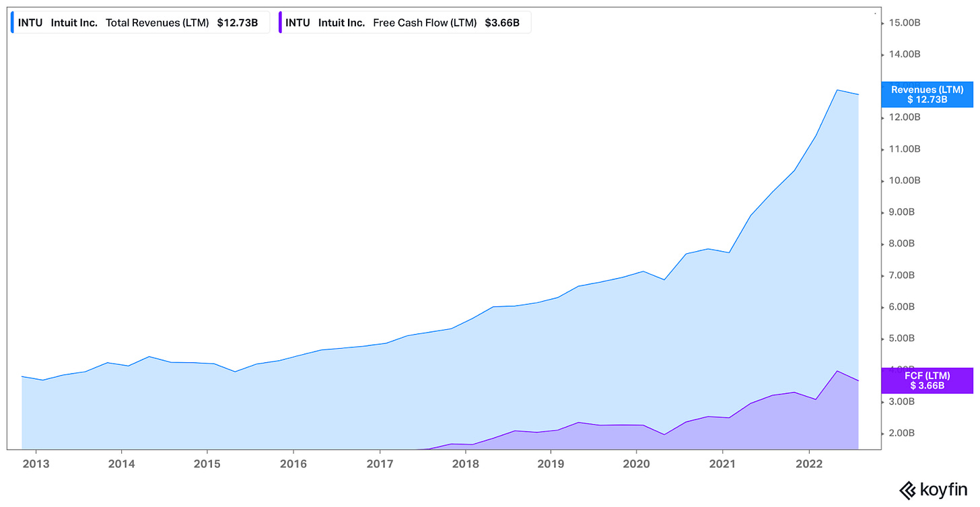This screenshot has height=507, width=980.
Task: Click the 2016 label on the x-axis
Action: (293, 464)
